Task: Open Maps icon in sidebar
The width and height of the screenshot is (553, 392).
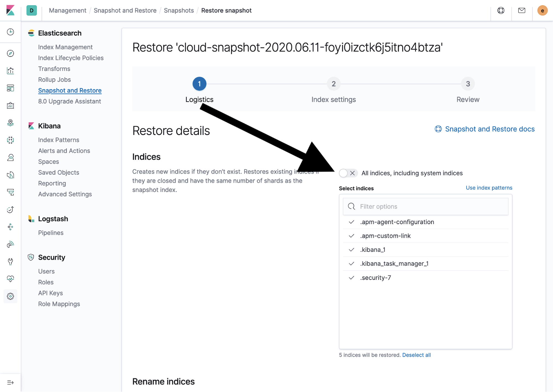Action: point(11,123)
